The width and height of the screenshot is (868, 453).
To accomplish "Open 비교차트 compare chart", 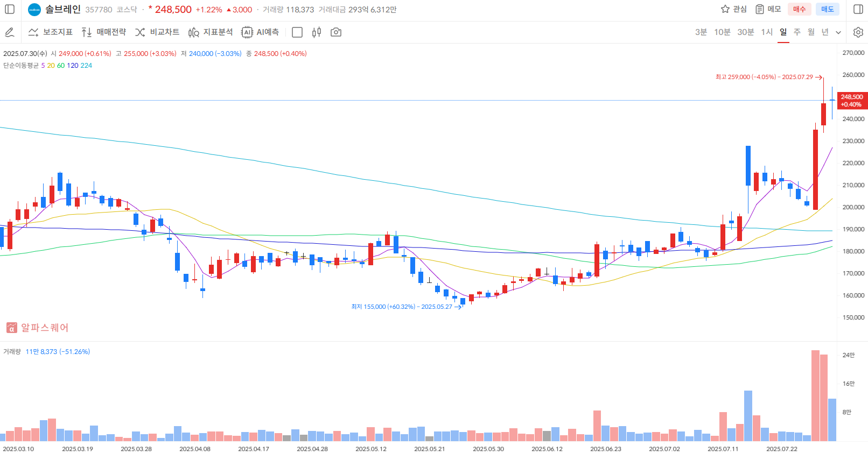I will (x=157, y=32).
